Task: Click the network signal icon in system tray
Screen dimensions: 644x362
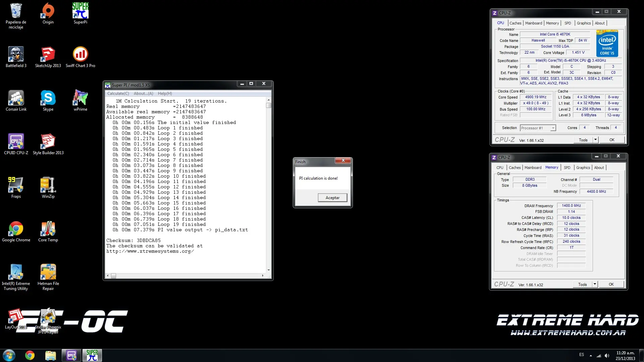Action: click(599, 356)
